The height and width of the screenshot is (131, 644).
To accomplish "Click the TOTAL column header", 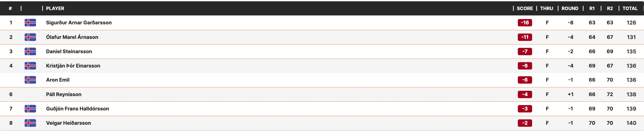I will click(630, 8).
